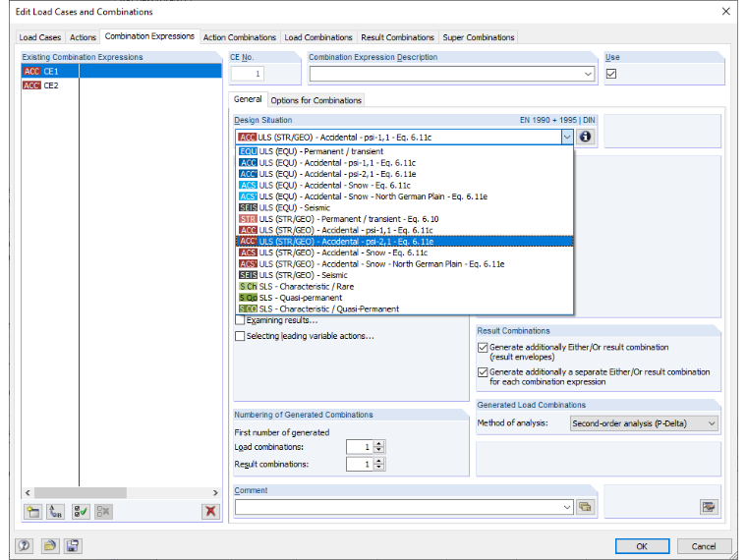The image size is (747, 560).
Task: Choose SLS Characteristic / Rare option
Action: [x=405, y=287]
